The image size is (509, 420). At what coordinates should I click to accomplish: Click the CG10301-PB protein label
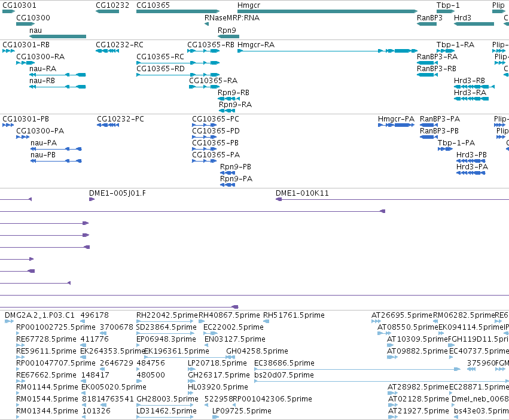(x=26, y=119)
